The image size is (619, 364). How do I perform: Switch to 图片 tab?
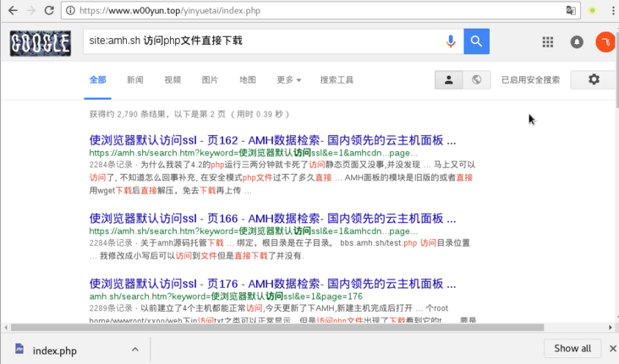click(x=210, y=80)
